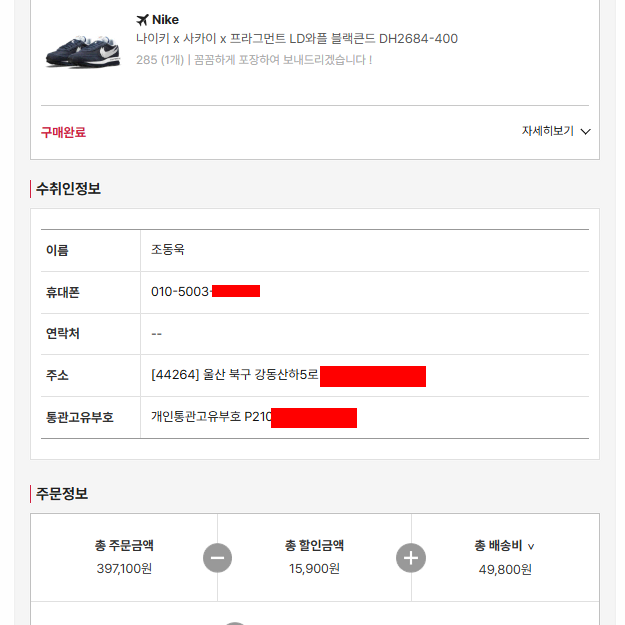Click the phone number 010-5003 field
Viewport: 625px width, 625px height.
(x=180, y=291)
